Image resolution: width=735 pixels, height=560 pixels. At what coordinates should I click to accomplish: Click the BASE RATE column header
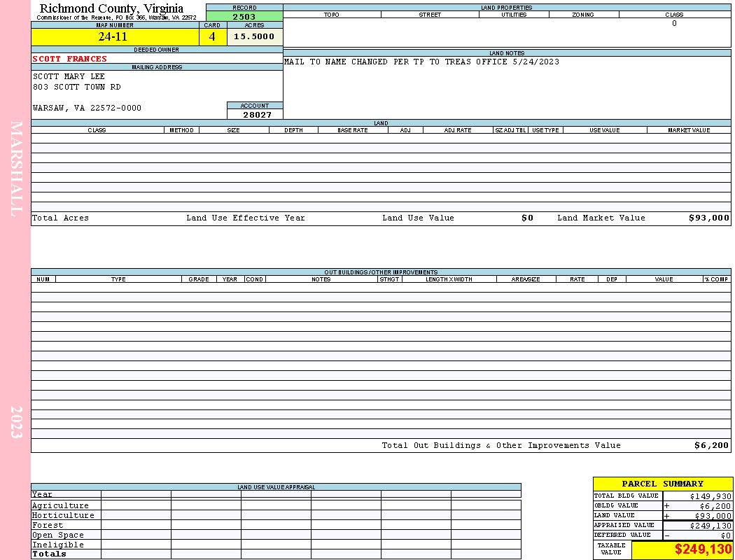tap(353, 129)
